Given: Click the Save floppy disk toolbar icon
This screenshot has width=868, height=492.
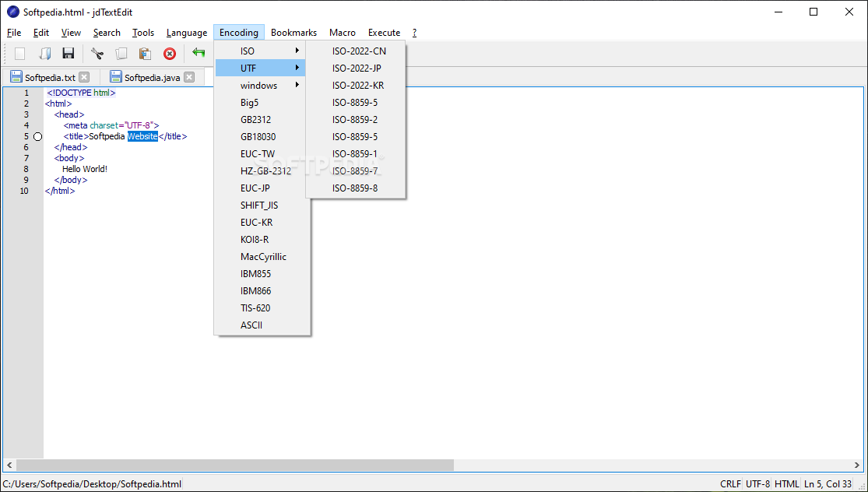Looking at the screenshot, I should coord(68,53).
